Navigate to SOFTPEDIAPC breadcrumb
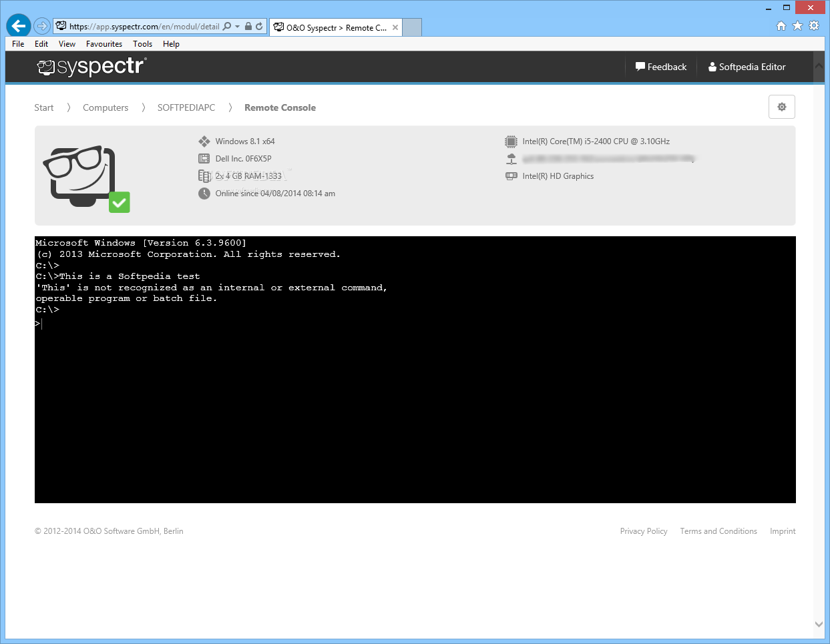The image size is (830, 644). point(186,107)
